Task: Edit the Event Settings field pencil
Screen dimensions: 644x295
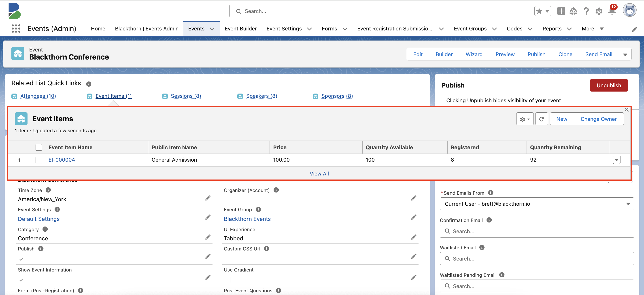Action: (x=208, y=217)
